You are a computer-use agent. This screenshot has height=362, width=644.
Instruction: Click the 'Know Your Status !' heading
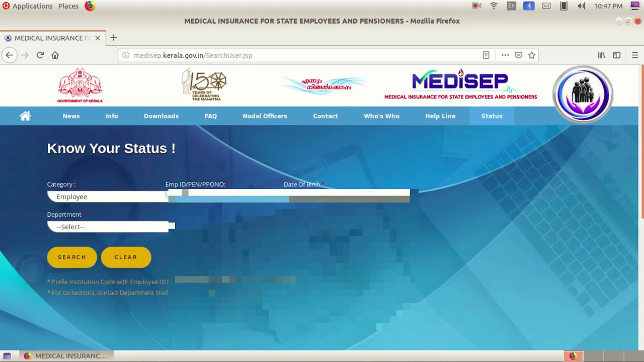click(111, 148)
